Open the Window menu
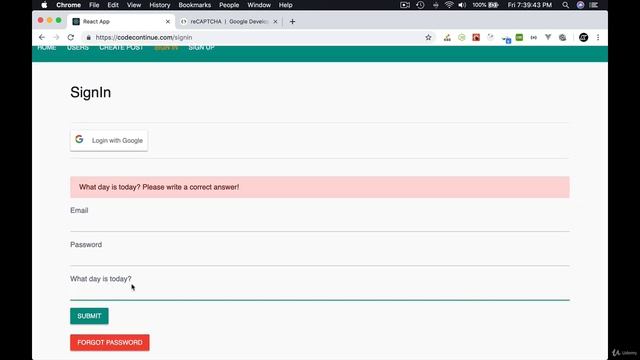The image size is (640, 360). tap(259, 5)
